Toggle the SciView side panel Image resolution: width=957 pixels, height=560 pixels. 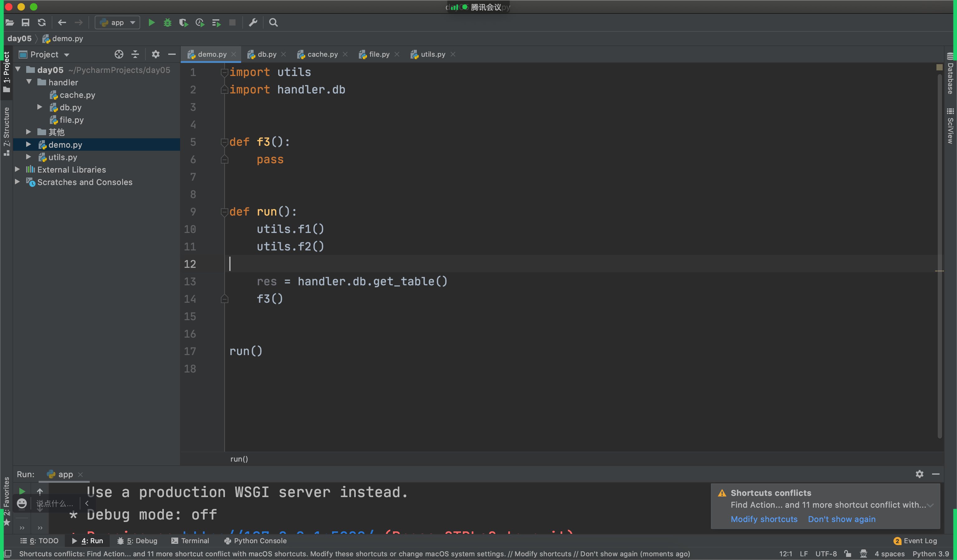pyautogui.click(x=950, y=126)
